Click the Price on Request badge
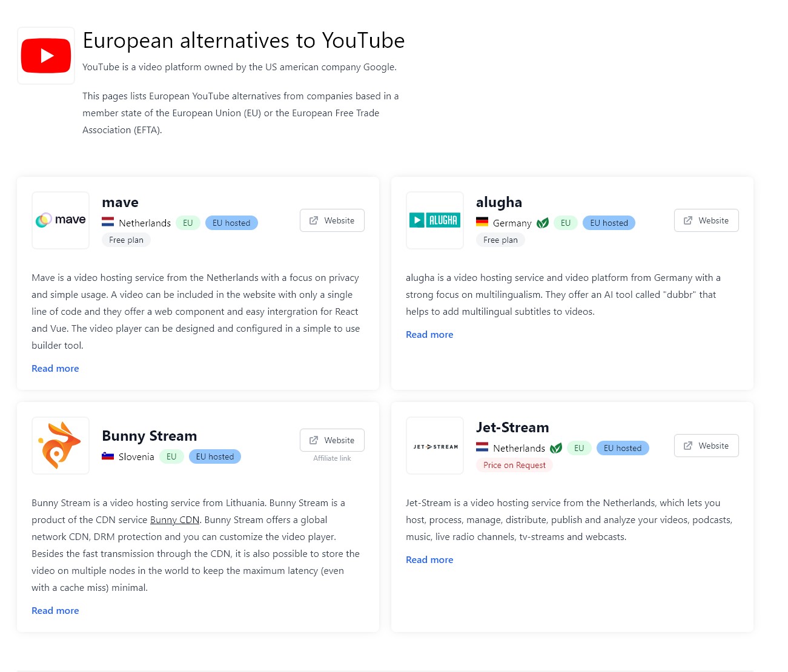Viewport: 788px width, 672px height. [x=514, y=465]
